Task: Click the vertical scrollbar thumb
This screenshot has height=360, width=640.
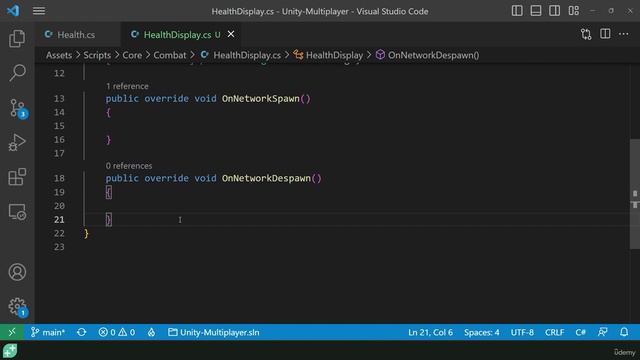Action: (635, 194)
